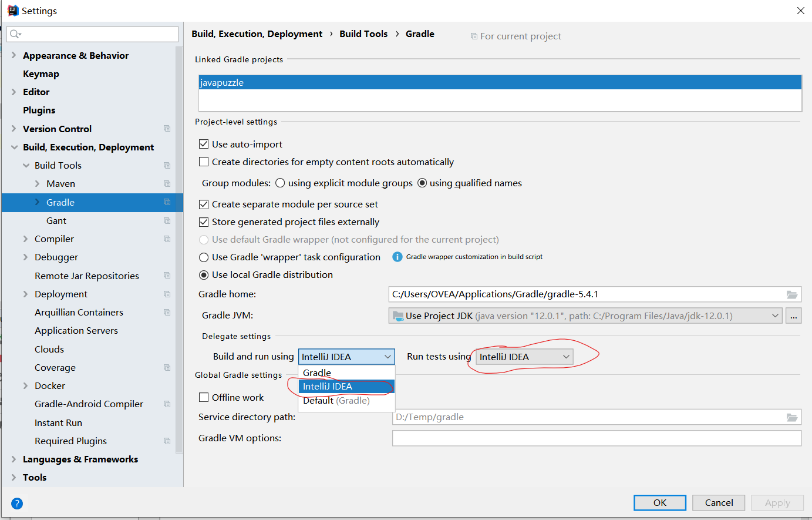Select Use Gradle 'wrapper' task configuration radio
812x520 pixels.
tap(204, 257)
